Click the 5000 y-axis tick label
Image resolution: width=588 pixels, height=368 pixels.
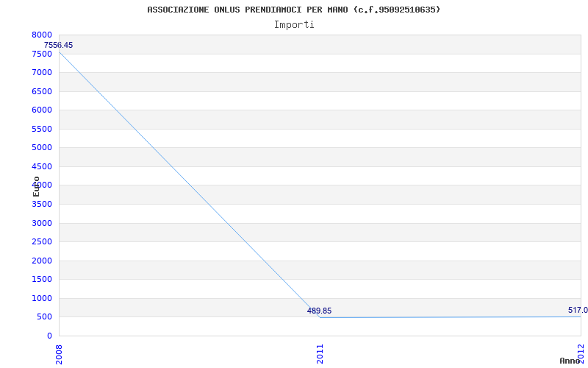(42, 148)
